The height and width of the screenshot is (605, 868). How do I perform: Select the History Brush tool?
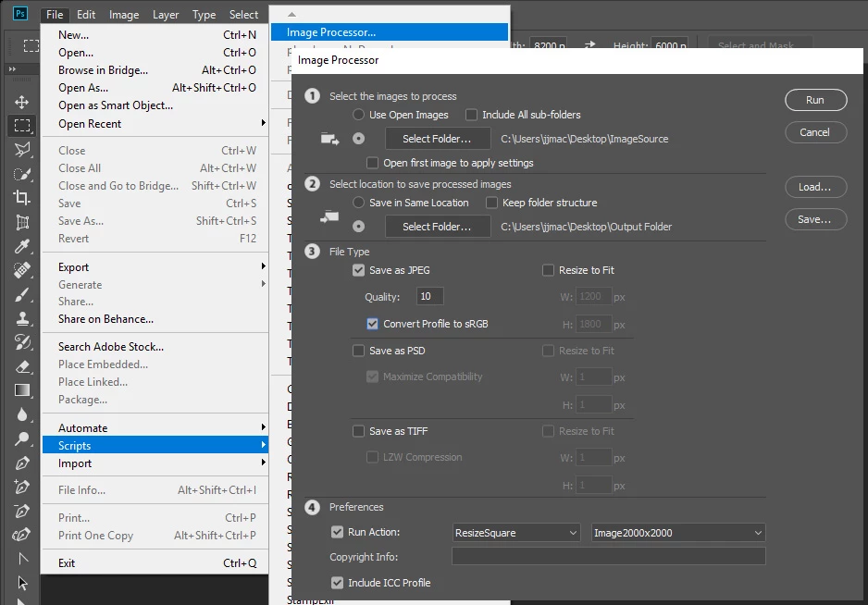click(x=21, y=342)
